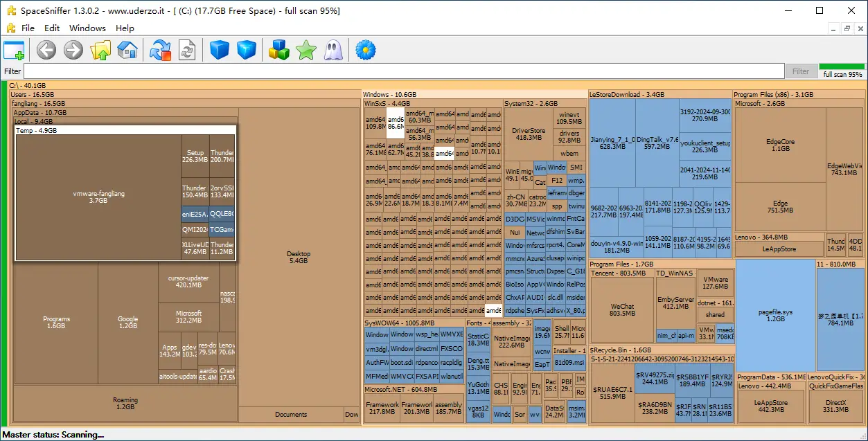This screenshot has width=868, height=441.
Task: Select the EdgeCore 1.1GB block
Action: point(780,145)
